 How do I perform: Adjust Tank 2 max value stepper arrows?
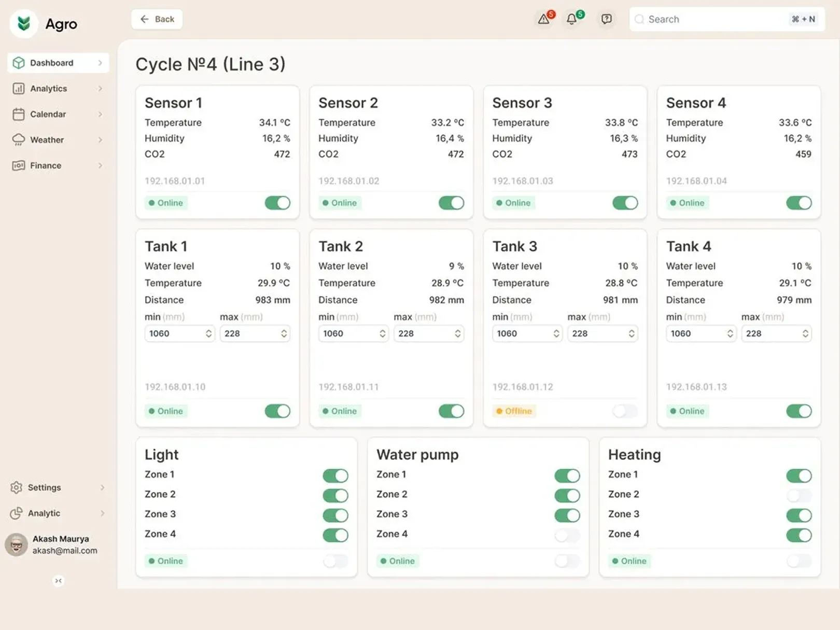[457, 333]
